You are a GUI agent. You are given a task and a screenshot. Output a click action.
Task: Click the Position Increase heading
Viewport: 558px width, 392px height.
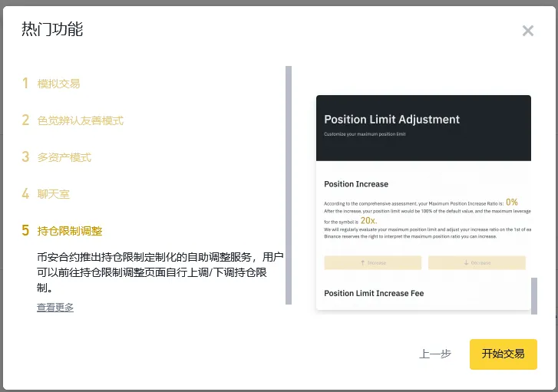point(356,184)
